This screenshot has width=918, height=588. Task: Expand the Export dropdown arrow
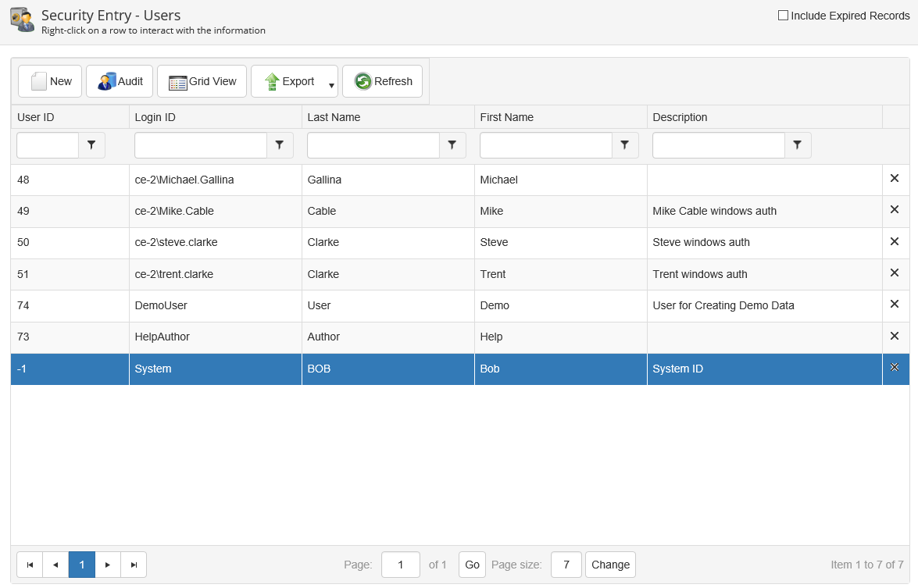coord(331,85)
